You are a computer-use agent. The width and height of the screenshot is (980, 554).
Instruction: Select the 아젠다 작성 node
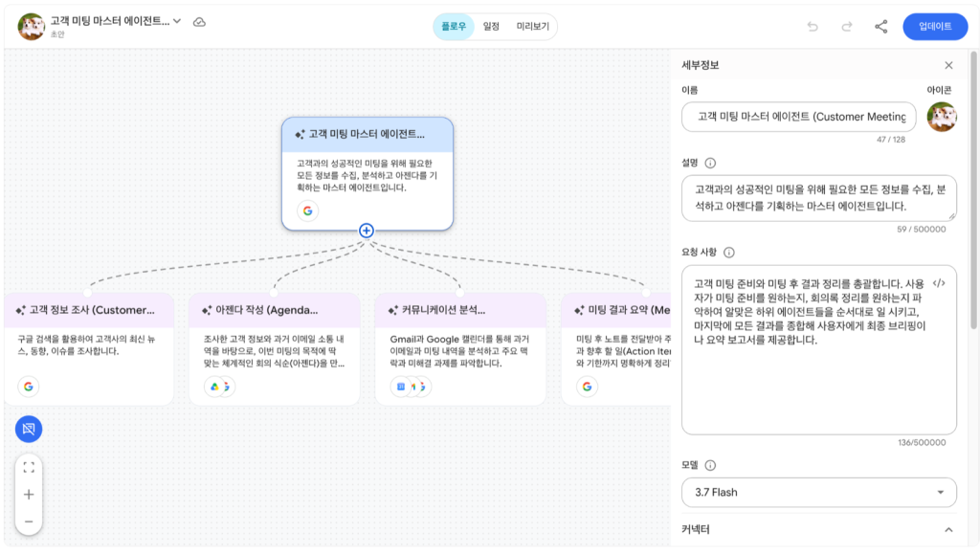[x=275, y=348]
